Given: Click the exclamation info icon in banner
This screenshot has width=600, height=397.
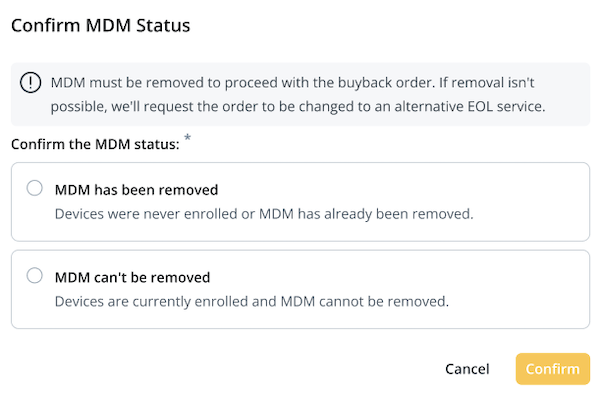Looking at the screenshot, I should (x=30, y=82).
